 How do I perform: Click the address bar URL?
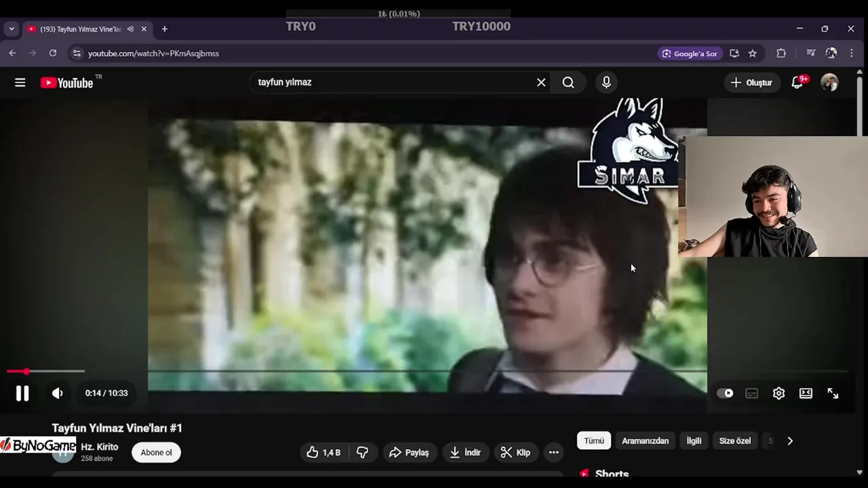click(153, 54)
